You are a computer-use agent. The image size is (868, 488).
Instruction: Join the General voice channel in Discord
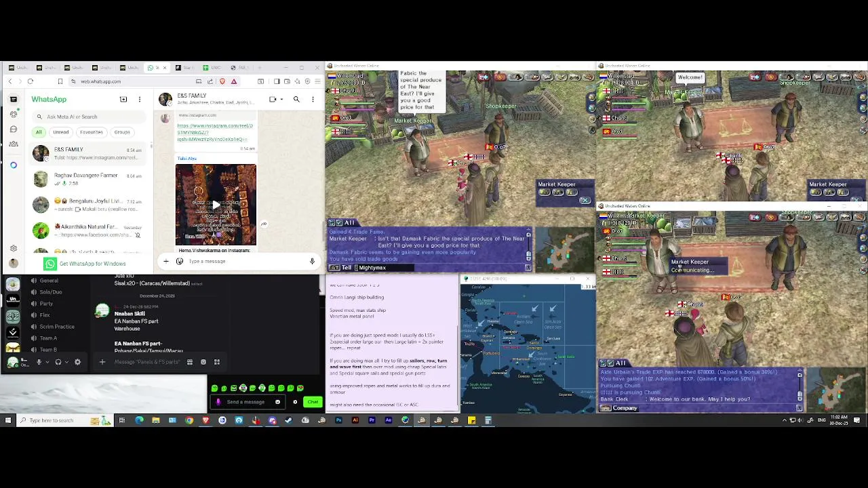(x=49, y=281)
